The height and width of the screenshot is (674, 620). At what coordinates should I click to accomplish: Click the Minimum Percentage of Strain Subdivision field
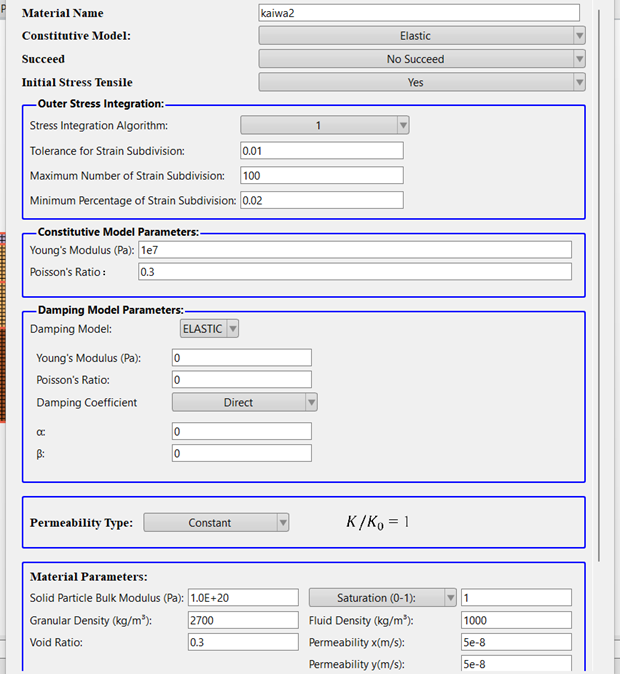322,200
